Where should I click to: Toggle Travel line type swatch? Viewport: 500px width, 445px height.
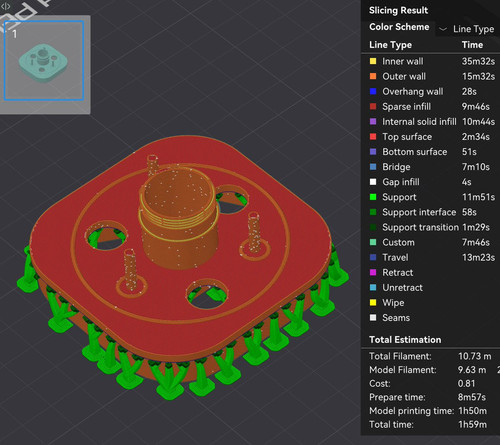coord(373,257)
